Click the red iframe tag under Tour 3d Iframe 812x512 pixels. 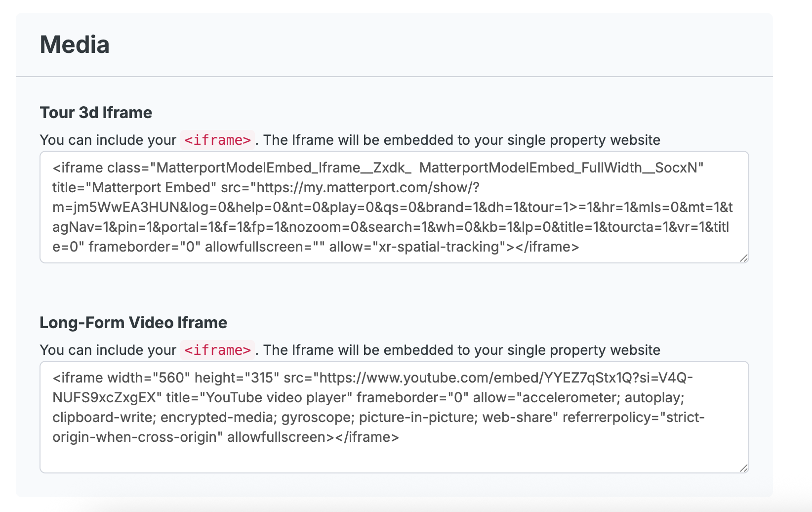tap(217, 140)
